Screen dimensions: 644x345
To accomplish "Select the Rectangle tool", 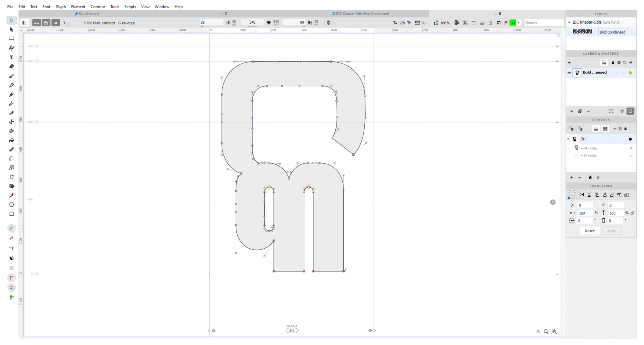I will (11, 214).
